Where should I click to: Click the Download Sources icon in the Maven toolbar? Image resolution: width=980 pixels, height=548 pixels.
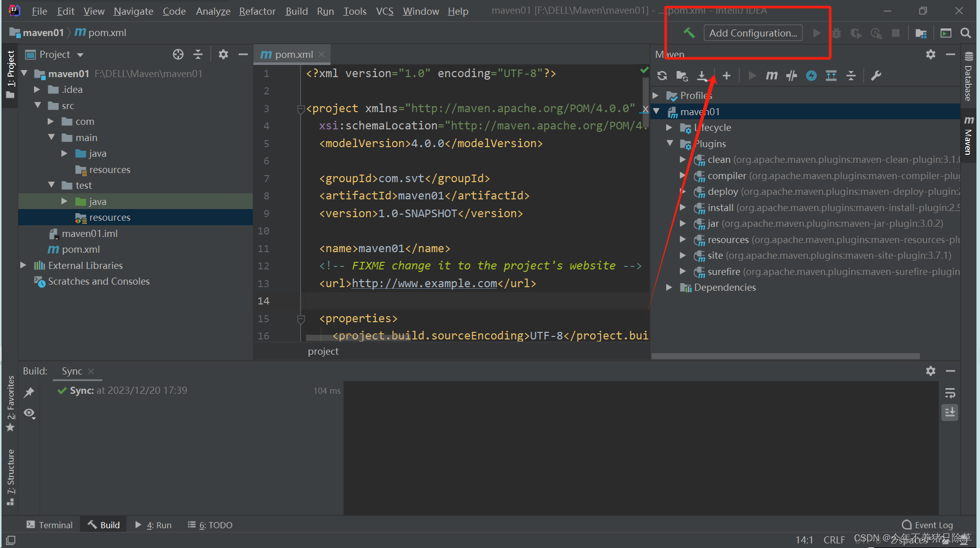pos(702,76)
